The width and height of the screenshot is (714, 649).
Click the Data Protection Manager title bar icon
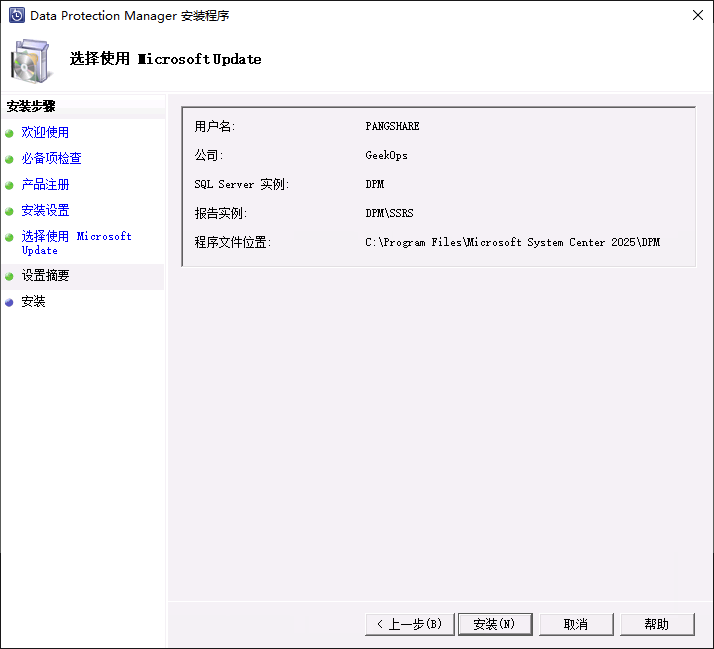point(17,15)
